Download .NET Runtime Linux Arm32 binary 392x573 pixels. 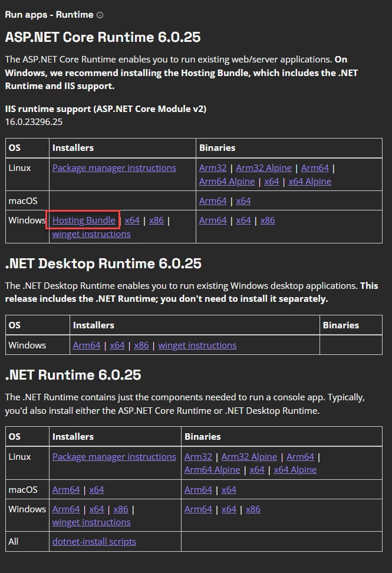198,457
